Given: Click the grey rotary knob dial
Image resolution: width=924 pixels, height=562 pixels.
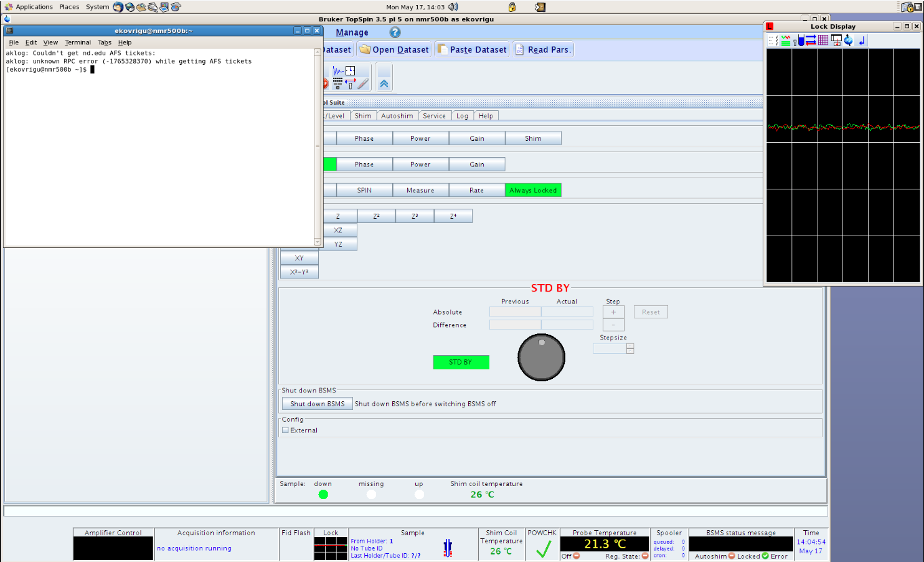Looking at the screenshot, I should click(541, 358).
